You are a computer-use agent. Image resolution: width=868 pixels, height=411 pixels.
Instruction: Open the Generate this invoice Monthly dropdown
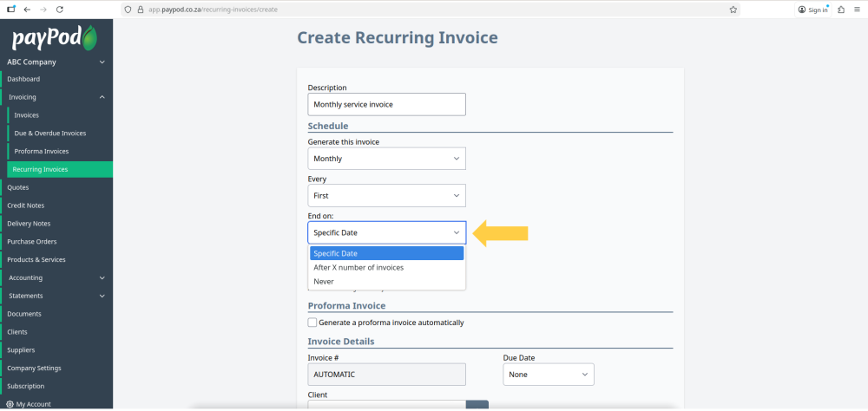click(x=386, y=159)
